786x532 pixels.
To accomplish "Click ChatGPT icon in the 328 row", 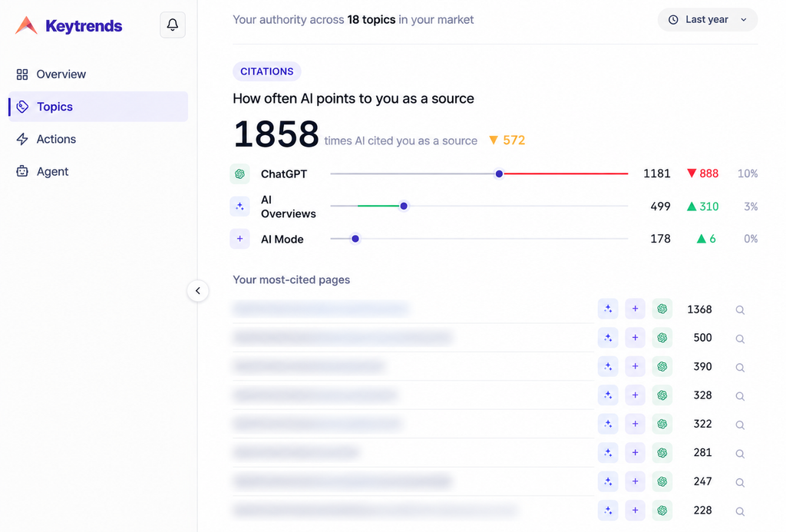I will [662, 395].
